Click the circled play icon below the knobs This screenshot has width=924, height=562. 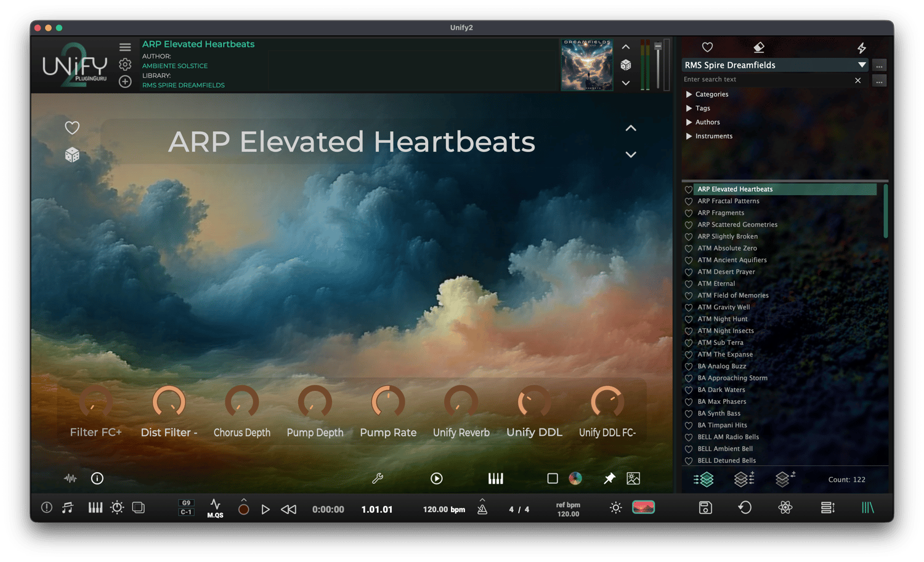437,478
